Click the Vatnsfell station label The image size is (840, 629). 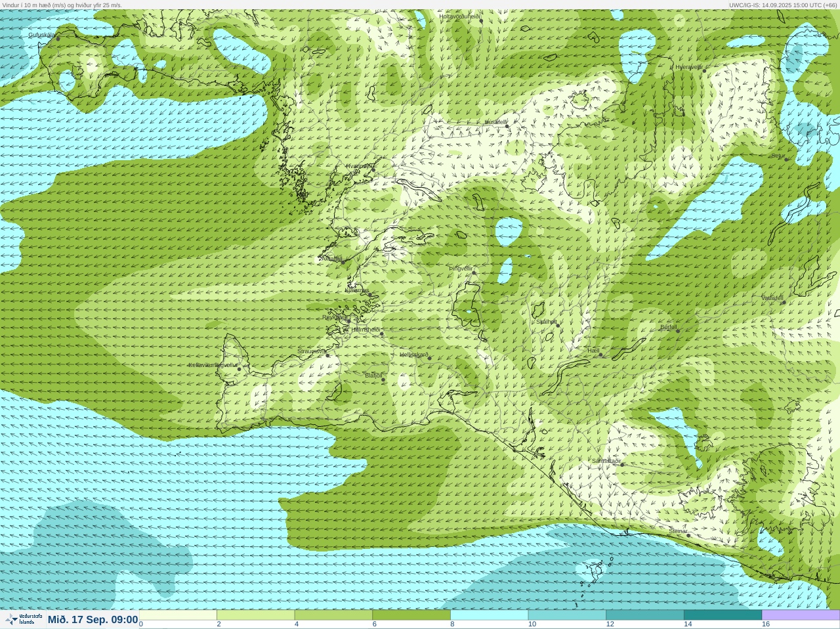(x=772, y=298)
